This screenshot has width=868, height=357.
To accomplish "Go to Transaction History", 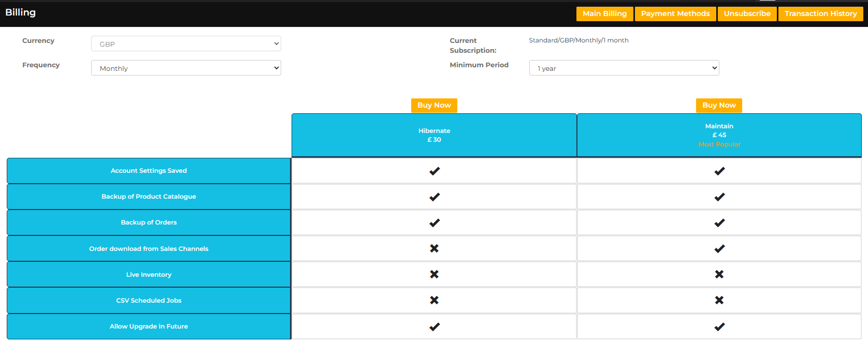I will 820,14.
